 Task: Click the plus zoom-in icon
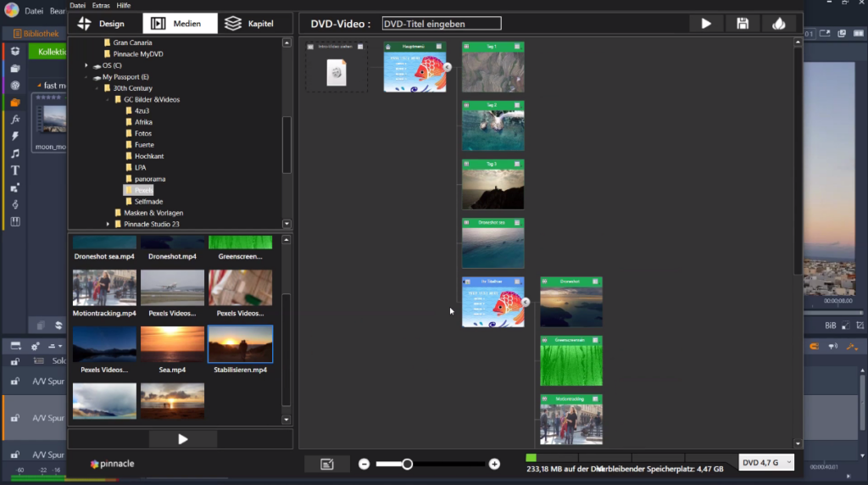point(494,464)
